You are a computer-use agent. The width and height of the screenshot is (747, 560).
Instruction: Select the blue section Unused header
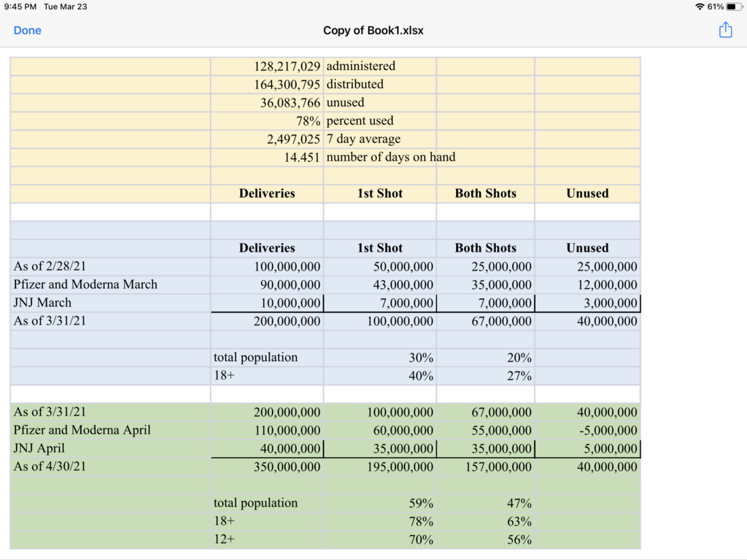[x=587, y=248]
